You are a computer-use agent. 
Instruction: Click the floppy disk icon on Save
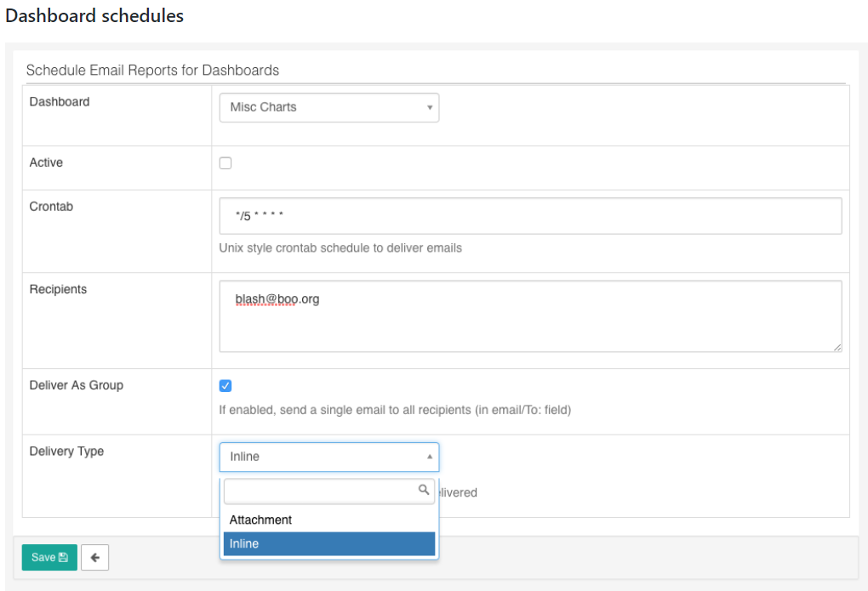[x=63, y=558]
